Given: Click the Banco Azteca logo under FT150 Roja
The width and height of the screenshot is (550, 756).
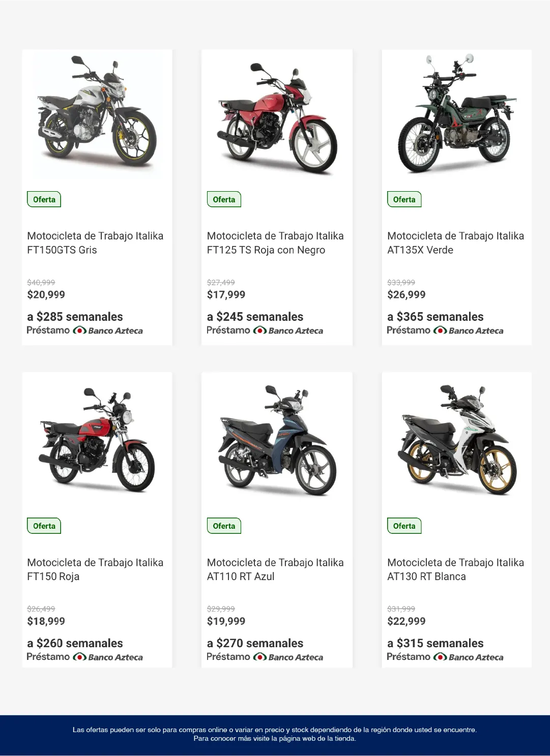Looking at the screenshot, I should pyautogui.click(x=108, y=657).
